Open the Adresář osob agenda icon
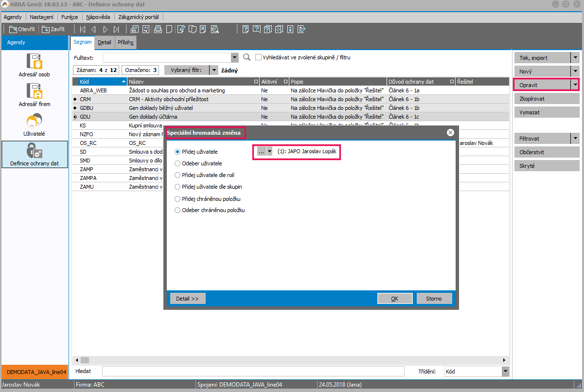 (34, 62)
